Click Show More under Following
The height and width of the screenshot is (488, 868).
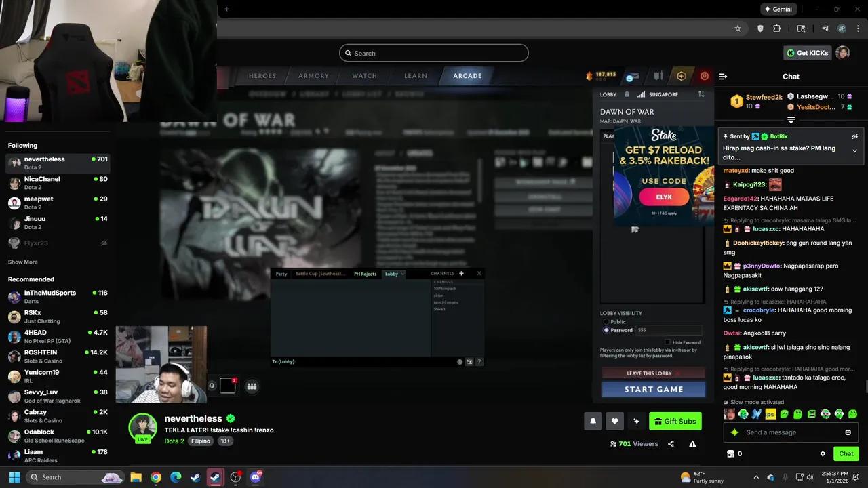23,262
